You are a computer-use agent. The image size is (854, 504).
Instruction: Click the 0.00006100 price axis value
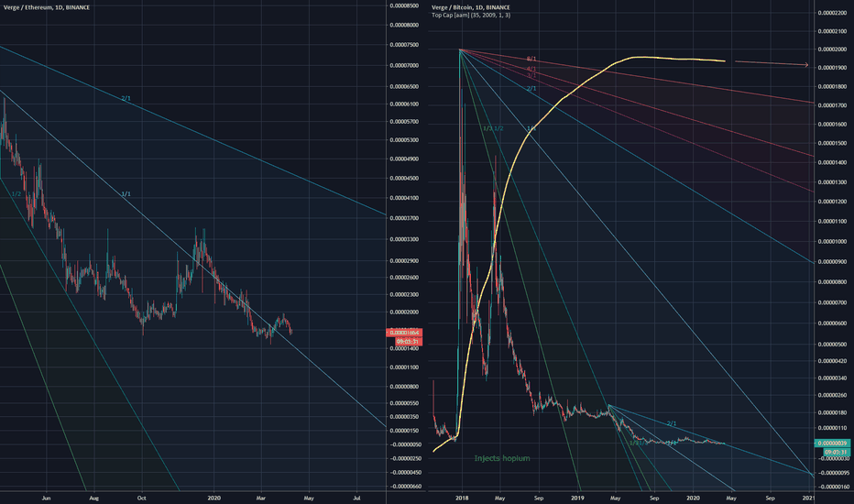[404, 104]
